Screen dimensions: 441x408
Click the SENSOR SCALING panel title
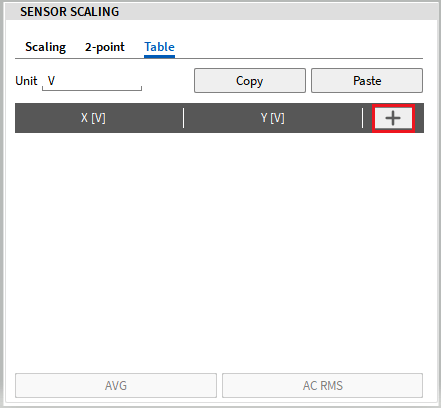click(70, 12)
